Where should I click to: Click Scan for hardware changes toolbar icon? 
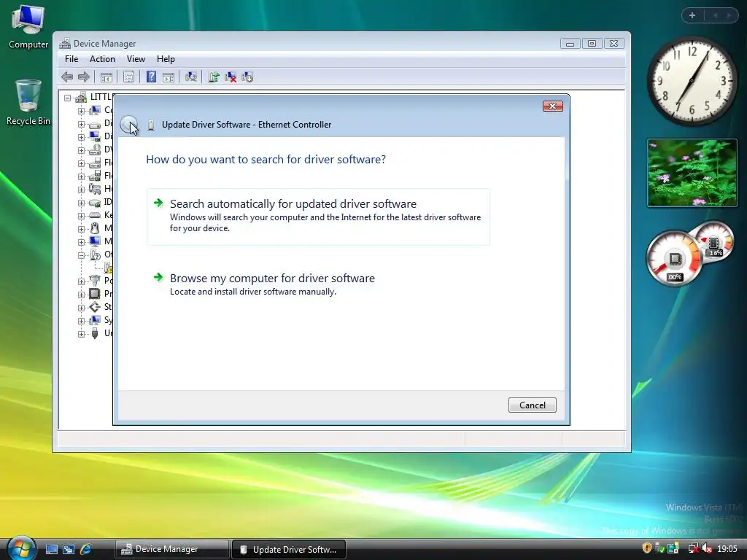click(191, 77)
